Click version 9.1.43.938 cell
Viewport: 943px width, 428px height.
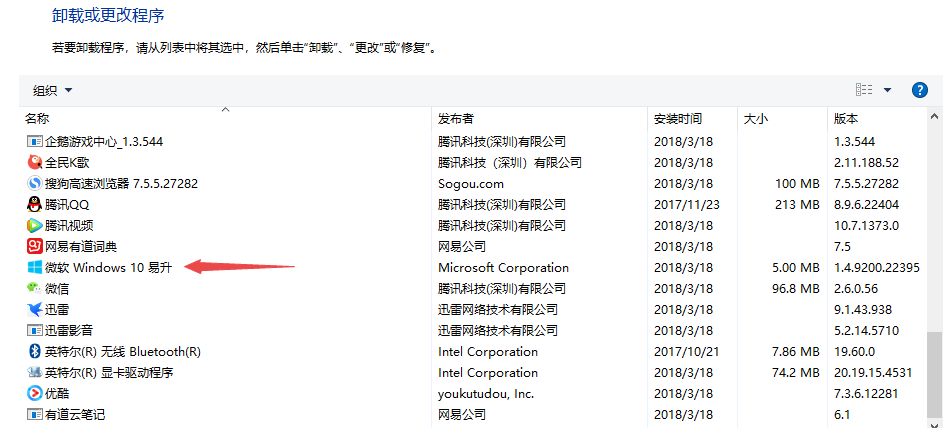(x=863, y=310)
